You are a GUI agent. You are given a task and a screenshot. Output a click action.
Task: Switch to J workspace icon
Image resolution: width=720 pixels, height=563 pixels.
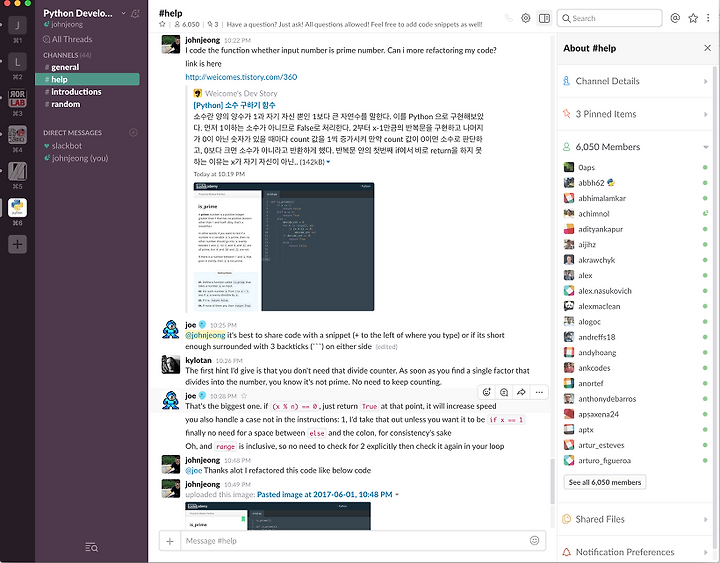tap(17, 25)
